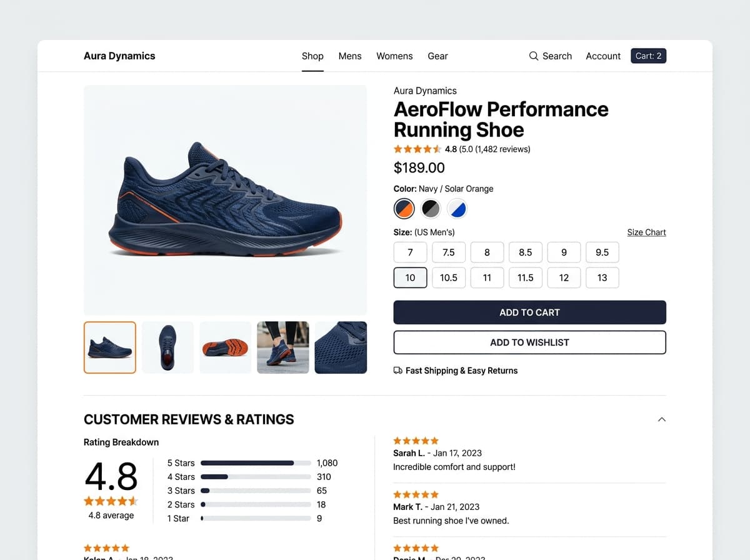Select size 10.5
This screenshot has height=560, width=750.
(x=449, y=277)
